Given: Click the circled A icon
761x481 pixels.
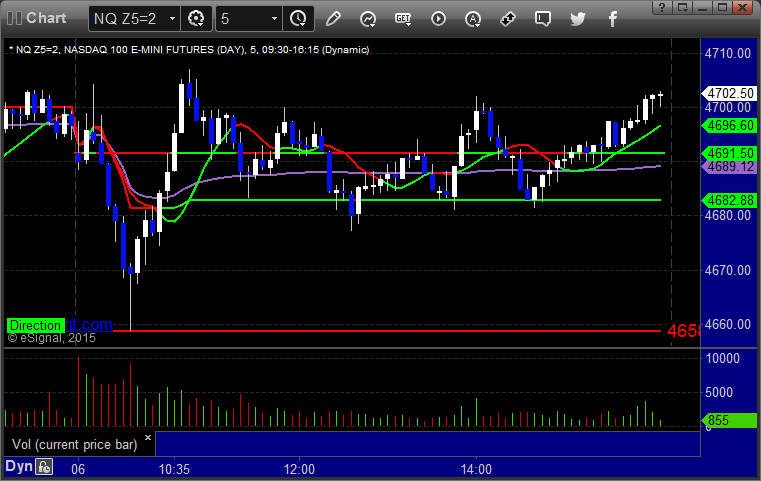Looking at the screenshot, I should 473,18.
